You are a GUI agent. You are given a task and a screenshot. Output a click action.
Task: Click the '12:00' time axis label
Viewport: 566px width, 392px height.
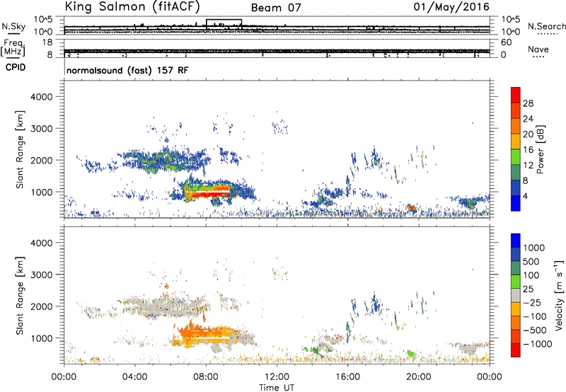point(277,377)
